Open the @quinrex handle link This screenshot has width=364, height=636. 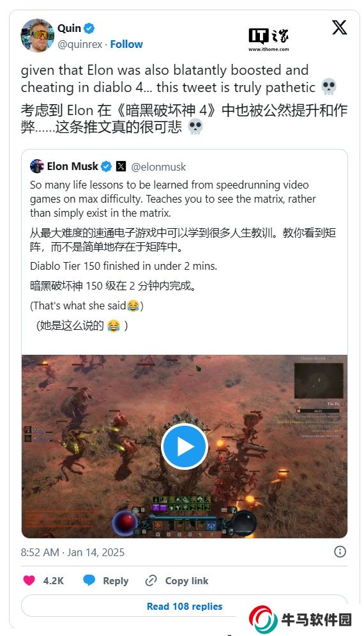(80, 44)
